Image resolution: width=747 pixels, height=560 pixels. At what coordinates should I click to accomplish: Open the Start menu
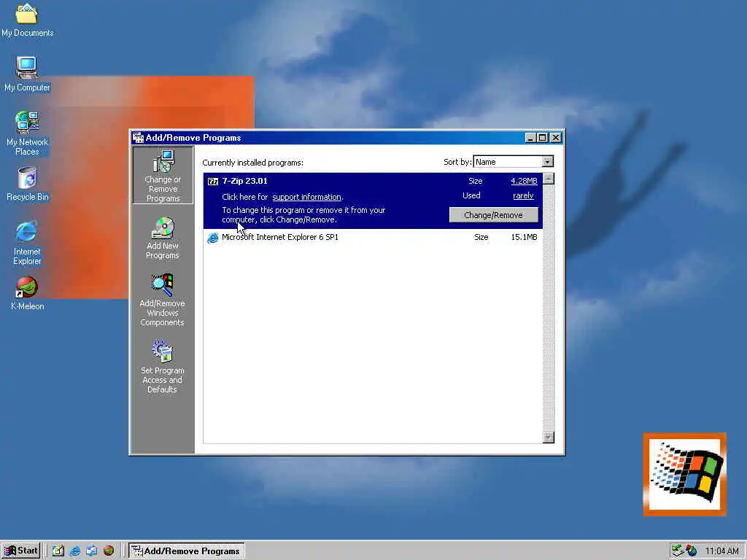point(21,551)
